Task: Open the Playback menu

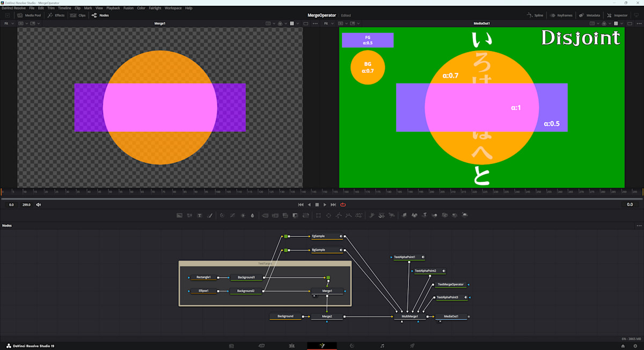Action: coord(113,8)
